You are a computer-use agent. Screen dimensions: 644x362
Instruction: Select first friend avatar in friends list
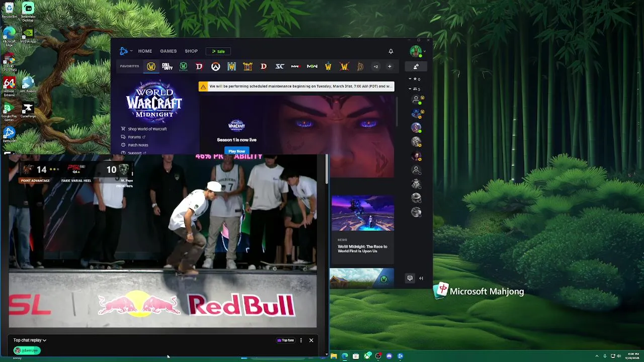(x=416, y=100)
